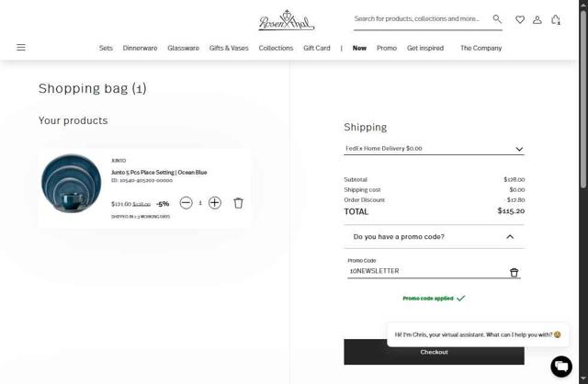Screen dimensions: 588x384
Task: Open the FedEx Home Delivery shipping dropdown
Action: 434,148
